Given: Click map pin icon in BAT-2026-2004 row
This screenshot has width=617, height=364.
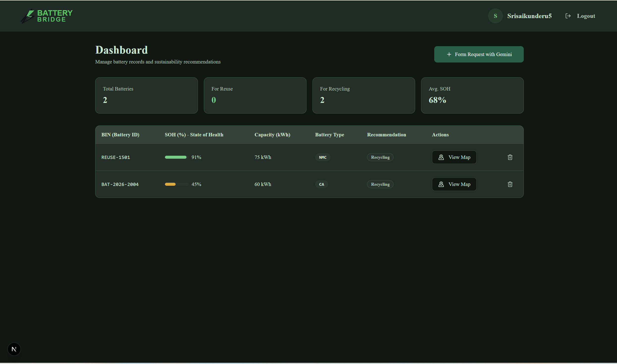Looking at the screenshot, I should (441, 184).
